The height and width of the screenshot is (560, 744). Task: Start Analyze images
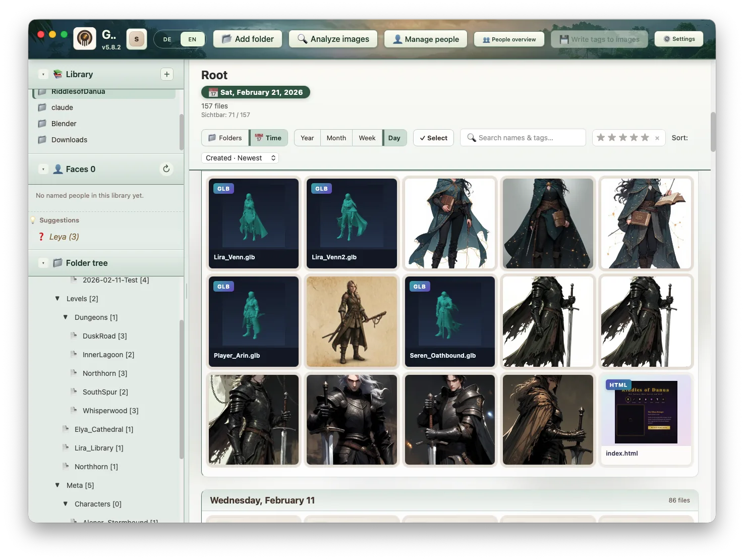(333, 39)
